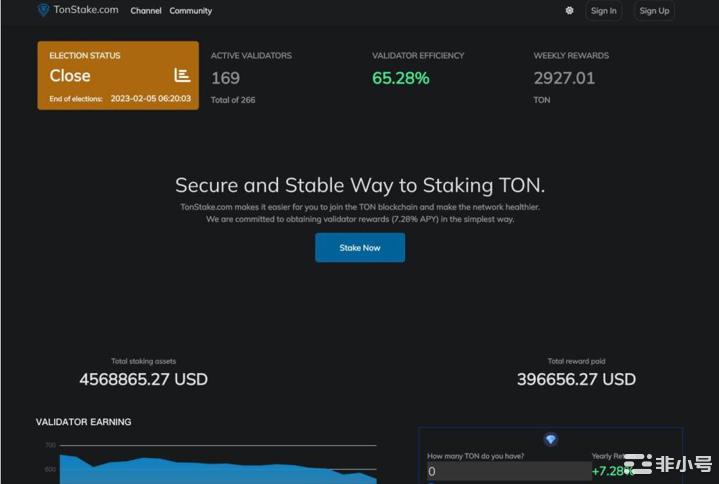Click the TonStake.com brand name

pos(86,10)
